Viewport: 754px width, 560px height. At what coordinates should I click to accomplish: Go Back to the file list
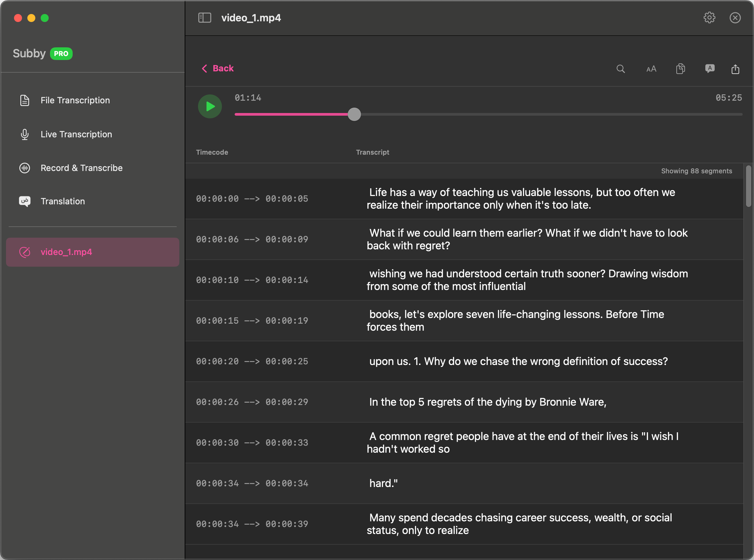click(217, 68)
